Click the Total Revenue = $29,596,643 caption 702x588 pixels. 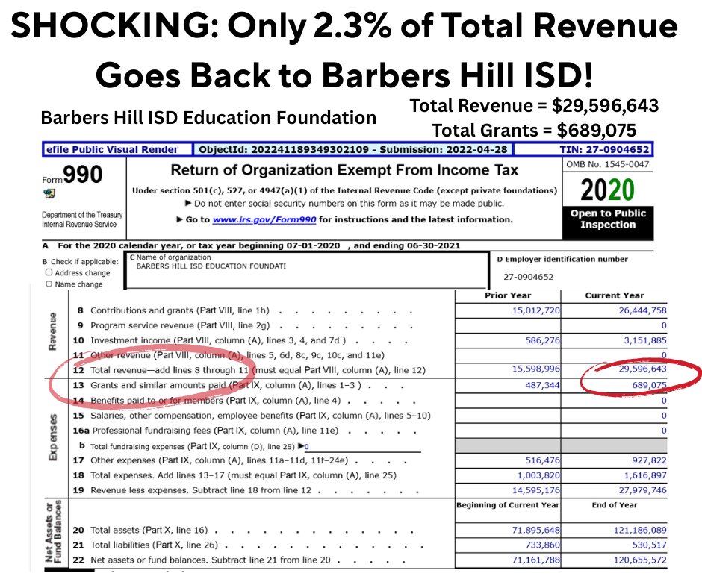[x=534, y=106]
